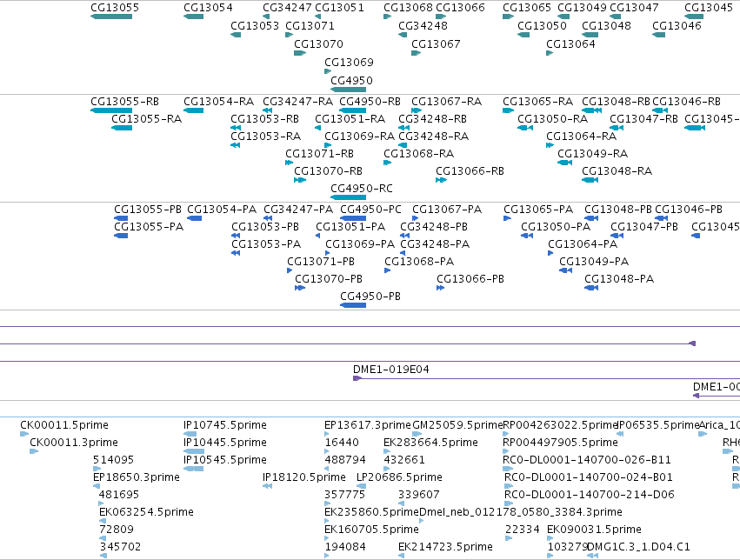
Task: Select the CG13046 gene label
Action: (677, 25)
